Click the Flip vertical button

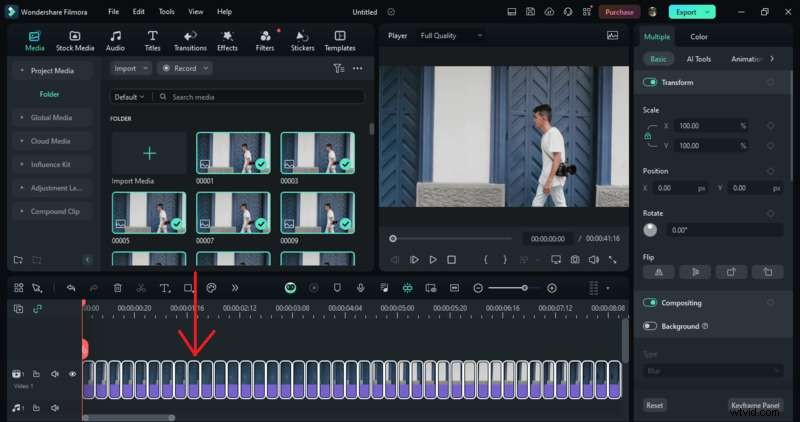695,272
